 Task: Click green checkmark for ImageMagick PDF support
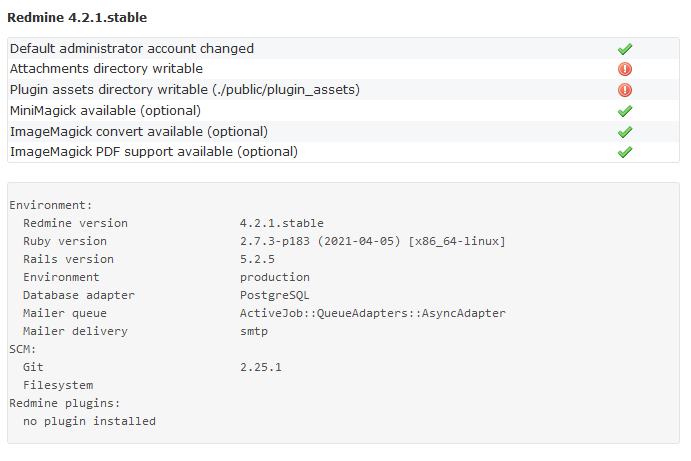(x=624, y=152)
